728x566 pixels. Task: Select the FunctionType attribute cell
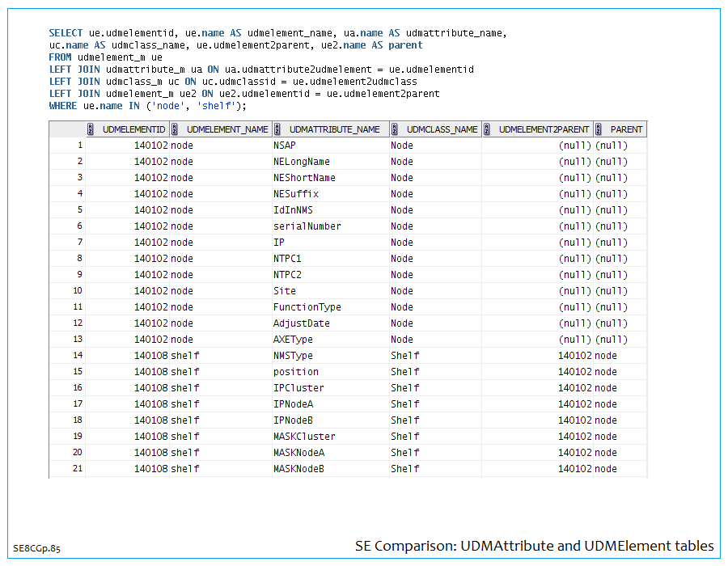click(x=307, y=307)
